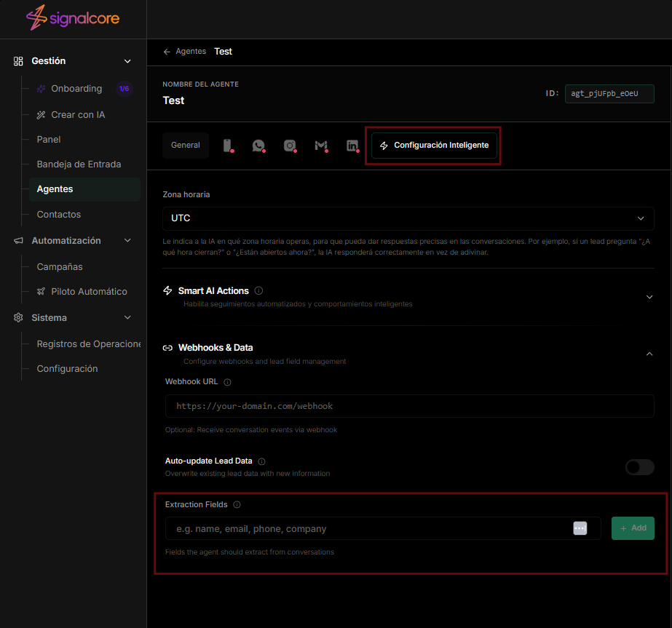This screenshot has height=628, width=672.
Task: Open Piloto Automático page
Action: [x=89, y=292]
